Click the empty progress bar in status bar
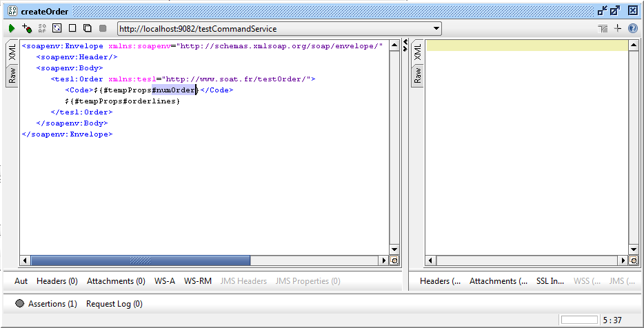The height and width of the screenshot is (328, 644). coord(579,320)
